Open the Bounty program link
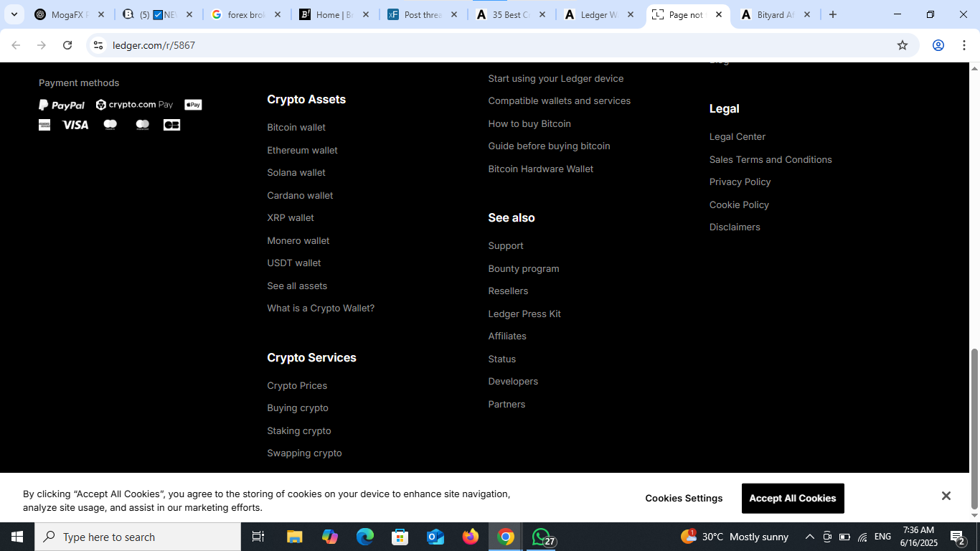This screenshot has height=551, width=980. (x=524, y=268)
